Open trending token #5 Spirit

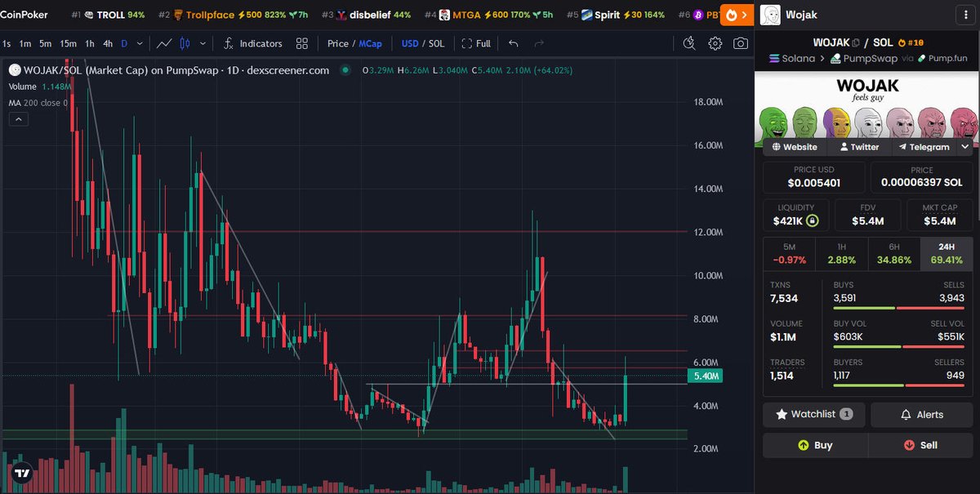616,15
